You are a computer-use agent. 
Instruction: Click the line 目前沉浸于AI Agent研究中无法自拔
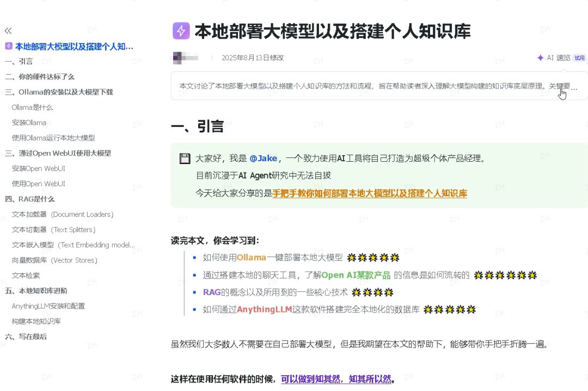point(264,175)
